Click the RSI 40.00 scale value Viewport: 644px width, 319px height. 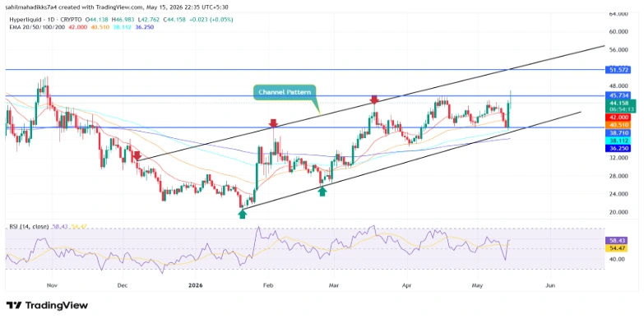click(x=617, y=259)
